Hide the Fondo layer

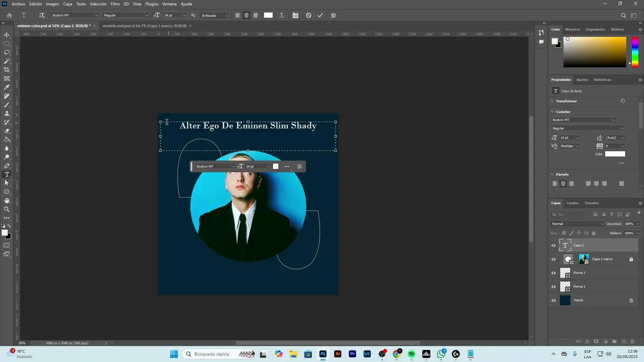click(553, 301)
